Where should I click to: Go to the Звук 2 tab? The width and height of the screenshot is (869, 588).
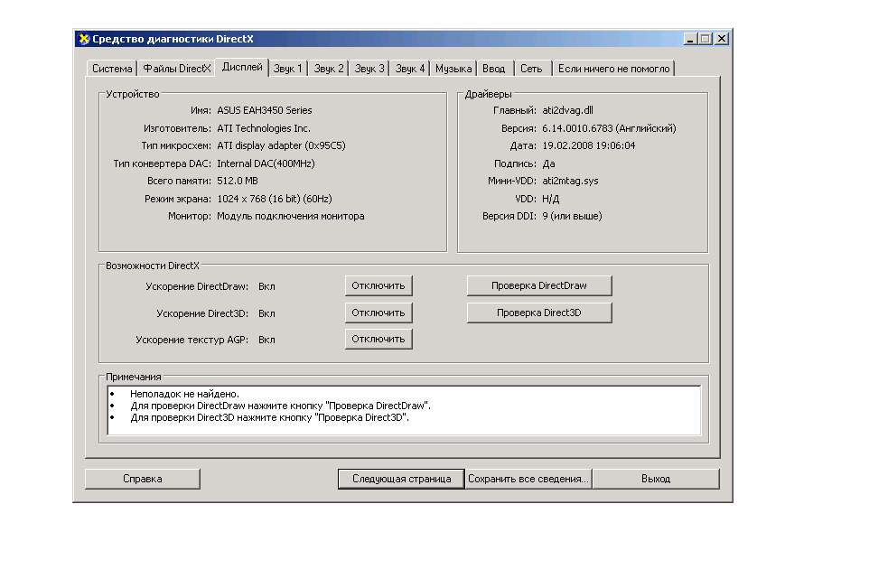(x=329, y=69)
